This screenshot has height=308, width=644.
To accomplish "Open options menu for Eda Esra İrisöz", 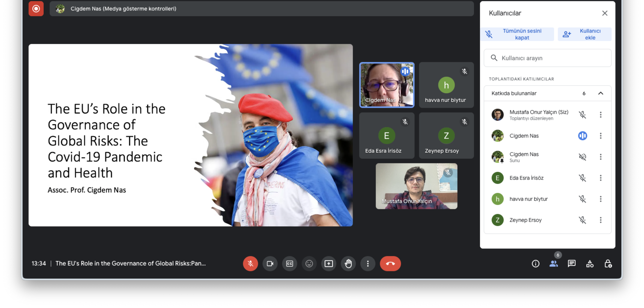I will point(601,178).
